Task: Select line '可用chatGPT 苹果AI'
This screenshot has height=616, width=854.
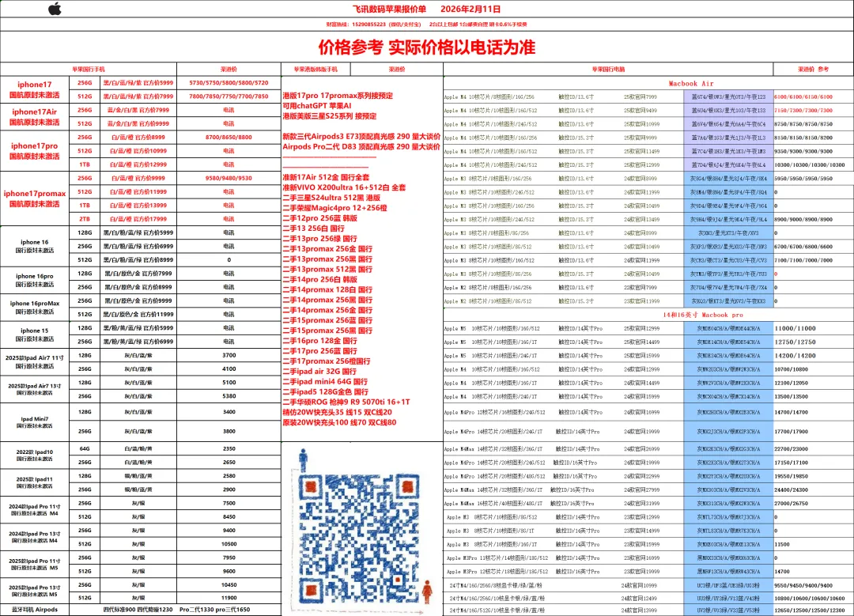Action: pyautogui.click(x=317, y=106)
